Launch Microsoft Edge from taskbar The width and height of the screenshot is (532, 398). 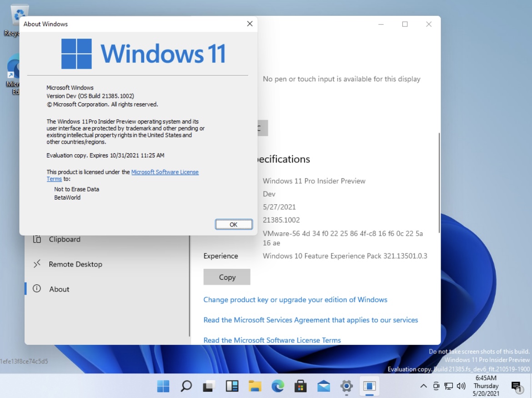(x=277, y=386)
